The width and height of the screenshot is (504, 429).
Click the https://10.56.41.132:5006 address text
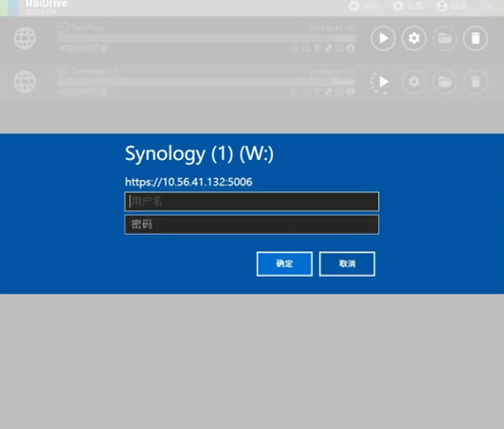pyautogui.click(x=189, y=182)
